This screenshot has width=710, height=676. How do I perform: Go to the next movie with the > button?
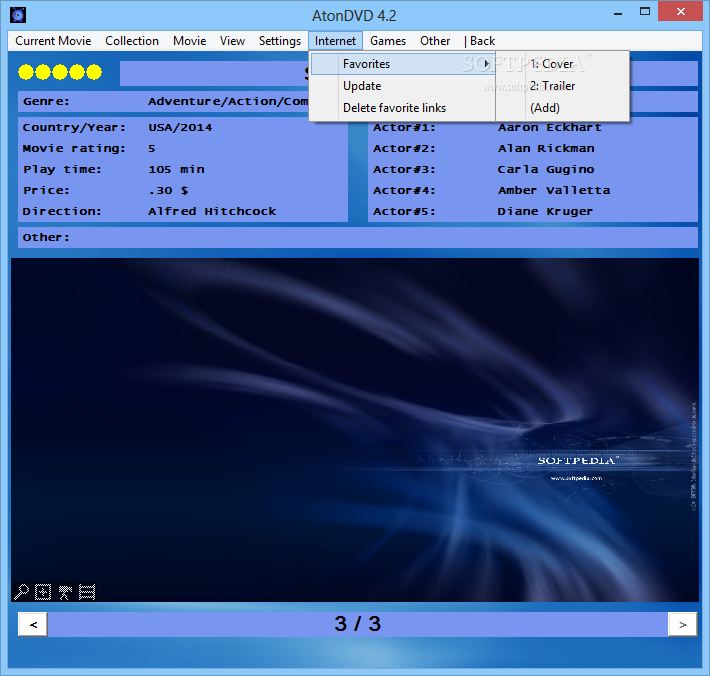[682, 624]
